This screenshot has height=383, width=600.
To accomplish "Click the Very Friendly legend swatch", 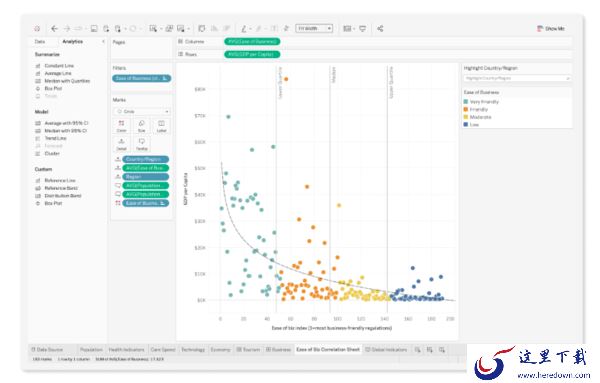I will tap(466, 102).
